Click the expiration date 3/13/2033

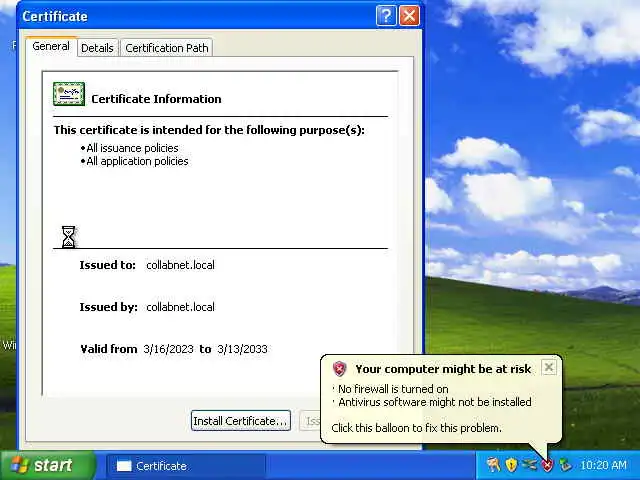coord(242,349)
